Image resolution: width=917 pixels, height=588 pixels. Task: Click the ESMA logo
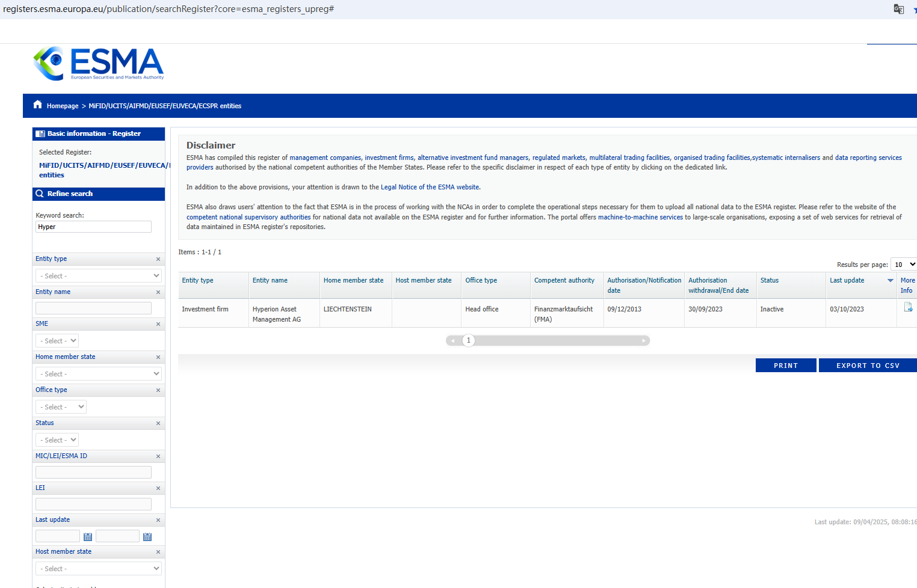coord(99,63)
